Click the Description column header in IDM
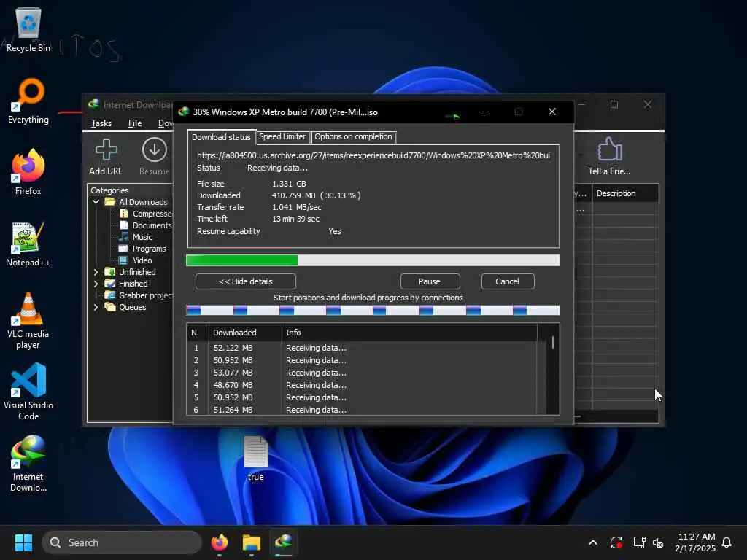Image resolution: width=747 pixels, height=560 pixels. point(625,193)
